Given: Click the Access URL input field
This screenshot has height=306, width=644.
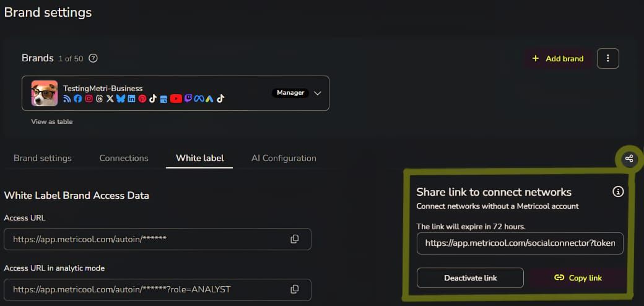Looking at the screenshot, I should click(157, 239).
